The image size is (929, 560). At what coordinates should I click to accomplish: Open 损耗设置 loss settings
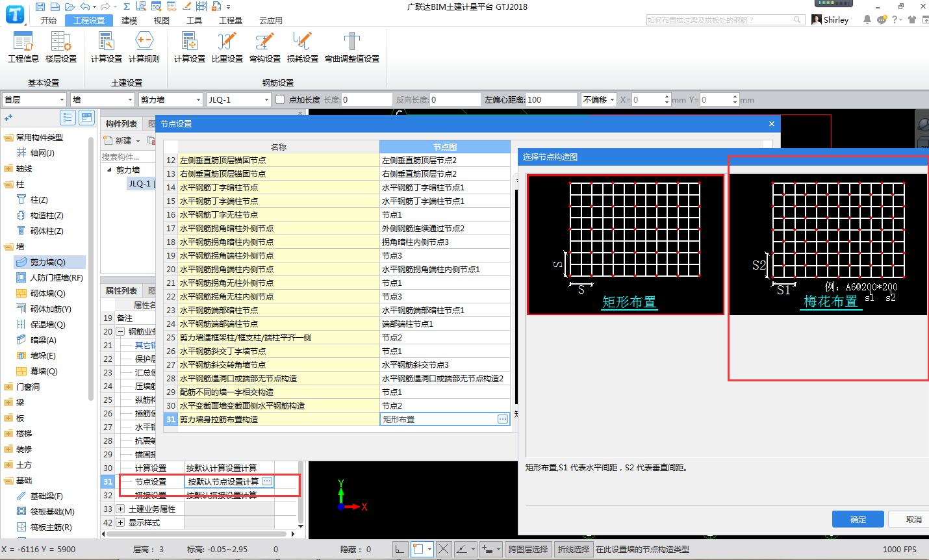pyautogui.click(x=302, y=47)
